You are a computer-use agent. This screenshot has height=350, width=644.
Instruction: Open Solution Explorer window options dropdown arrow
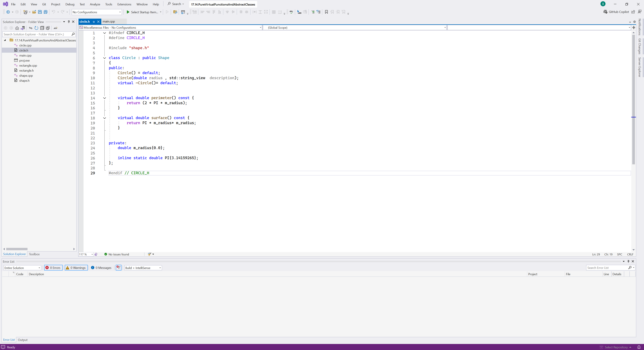64,22
